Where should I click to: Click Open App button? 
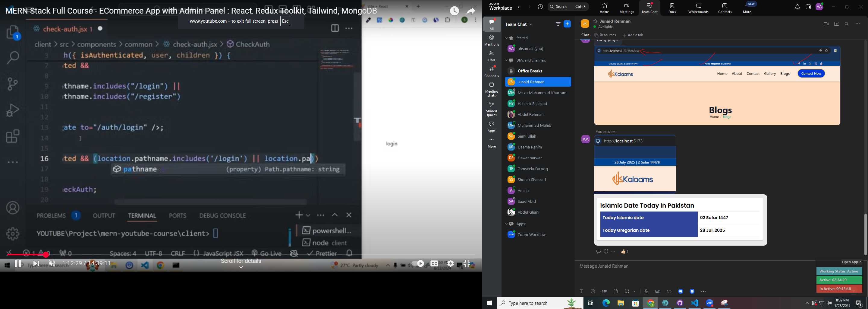(851, 262)
